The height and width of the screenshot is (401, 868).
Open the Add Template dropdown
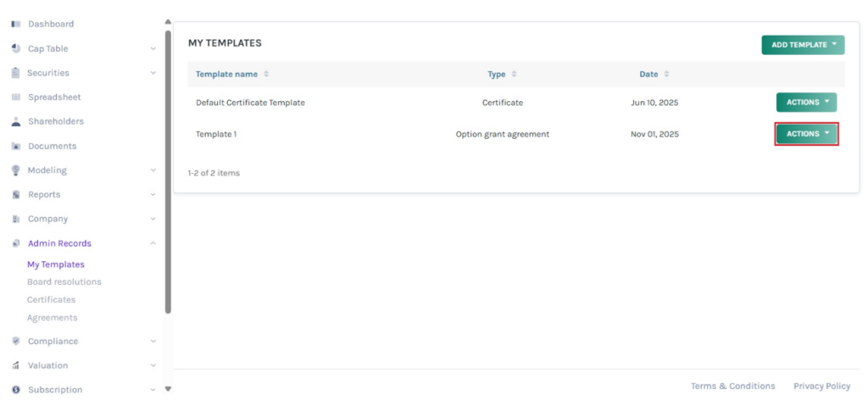[x=803, y=45]
